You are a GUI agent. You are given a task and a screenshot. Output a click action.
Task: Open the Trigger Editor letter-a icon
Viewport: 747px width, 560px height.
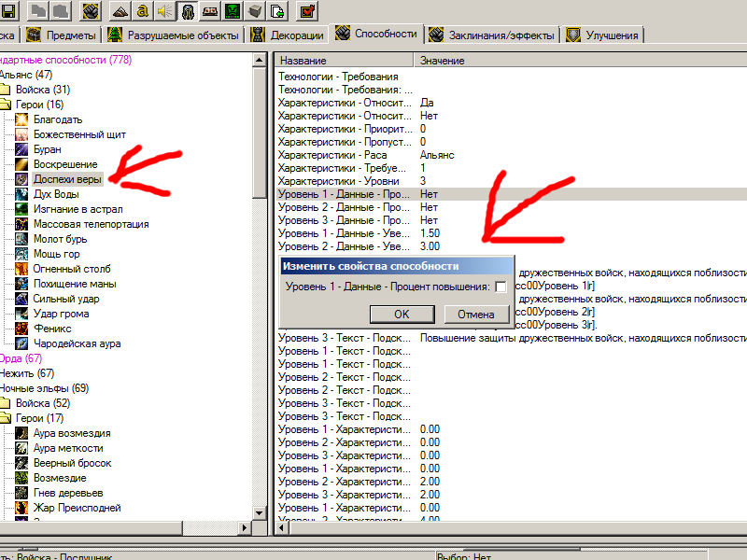point(142,10)
